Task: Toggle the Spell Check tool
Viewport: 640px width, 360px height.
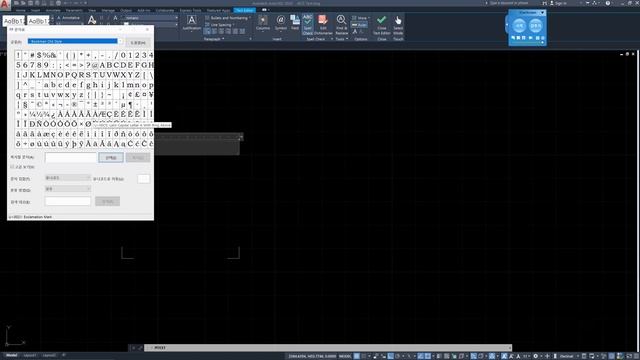Action: click(307, 24)
